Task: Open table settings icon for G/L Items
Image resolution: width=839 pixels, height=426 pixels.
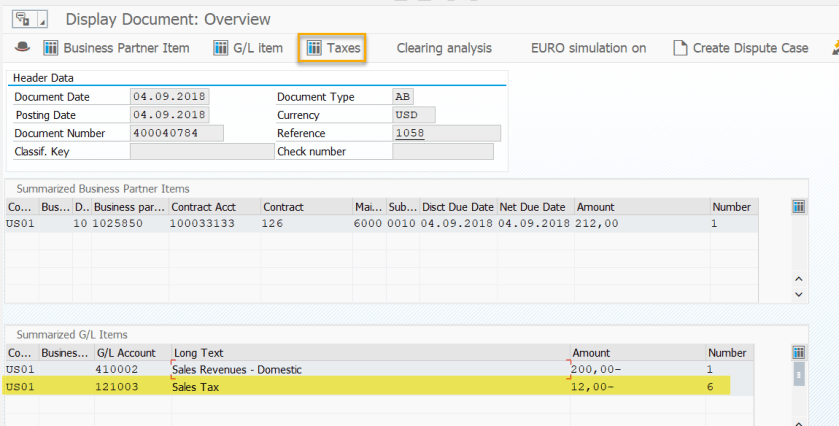Action: (x=798, y=353)
